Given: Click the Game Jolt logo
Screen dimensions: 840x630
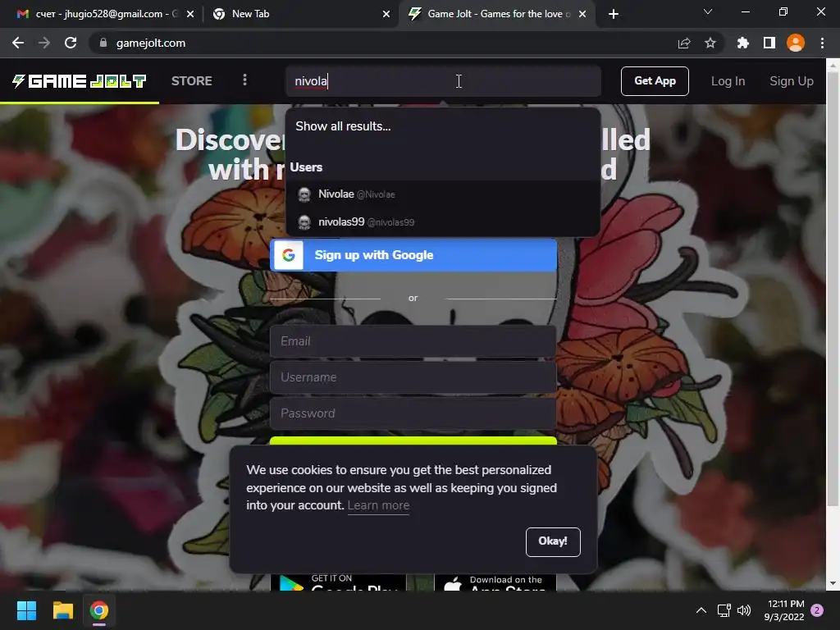Looking at the screenshot, I should [80, 81].
